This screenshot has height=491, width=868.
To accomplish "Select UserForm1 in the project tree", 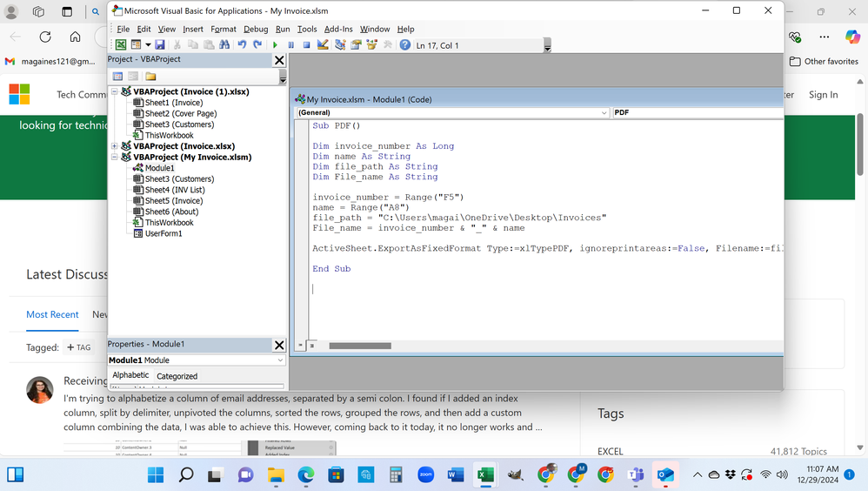I will [x=163, y=233].
